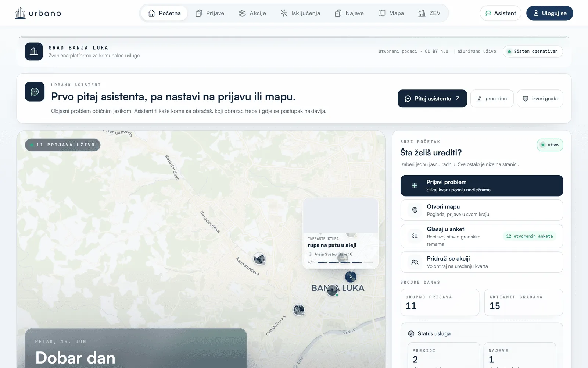The image size is (588, 368).
Task: Click the urbano logo
Action: pos(38,13)
